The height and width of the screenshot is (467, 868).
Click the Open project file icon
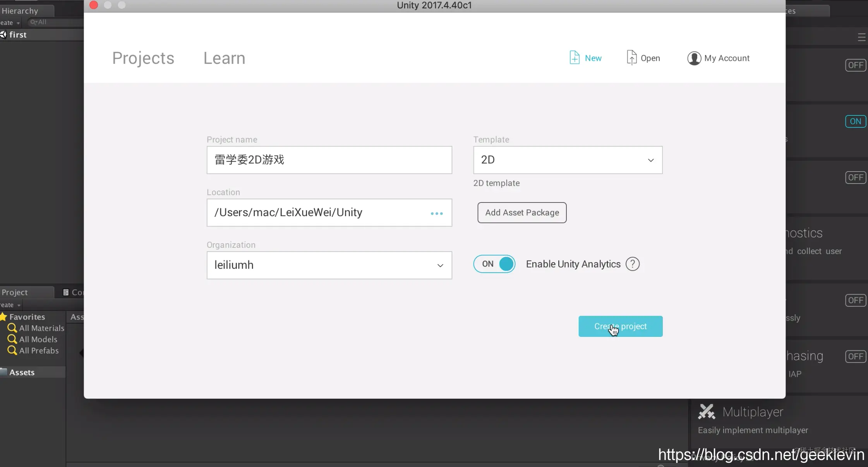[x=631, y=58]
